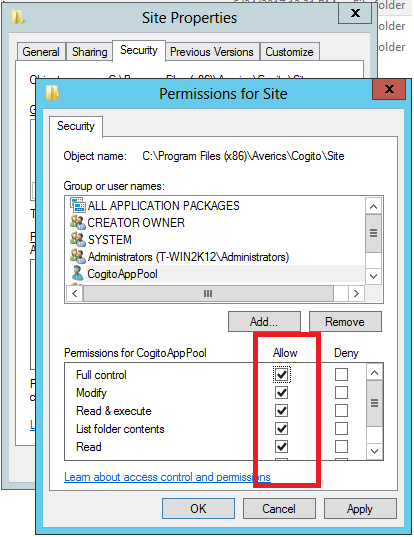Screen dimensions: 414x537
Task: Toggle Allow checkbox for Full control
Action: coord(281,374)
